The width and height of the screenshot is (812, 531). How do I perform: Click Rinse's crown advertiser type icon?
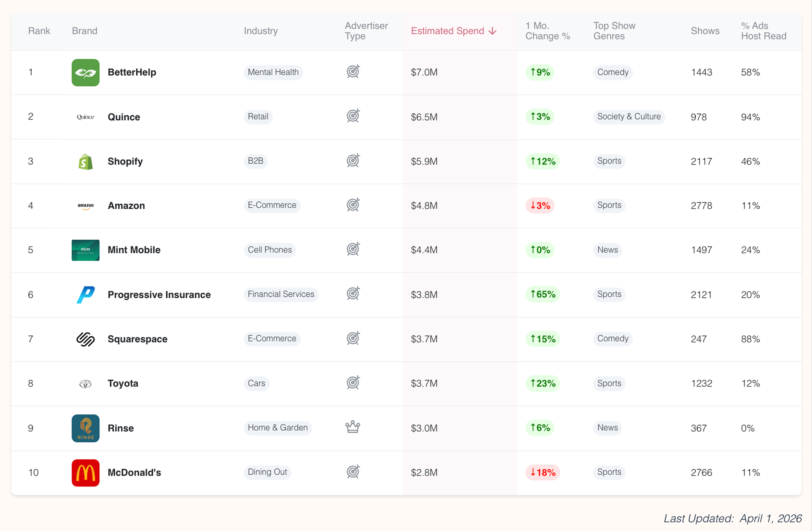click(353, 426)
